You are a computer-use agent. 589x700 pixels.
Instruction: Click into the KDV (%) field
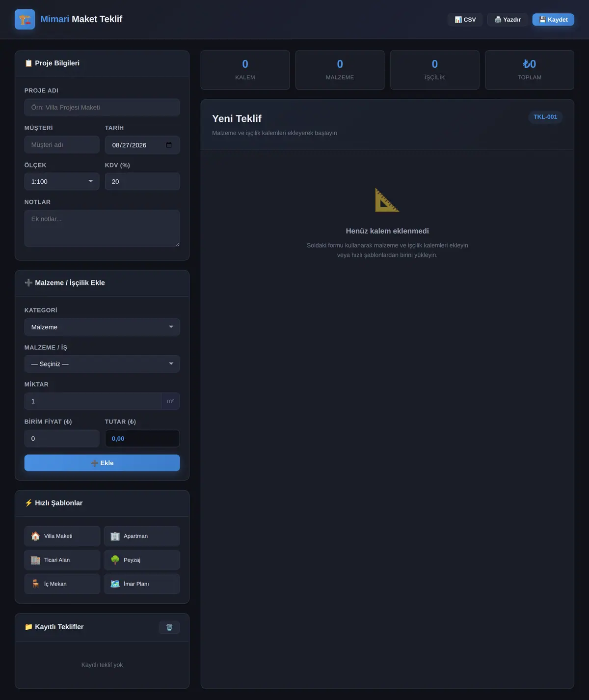(142, 182)
